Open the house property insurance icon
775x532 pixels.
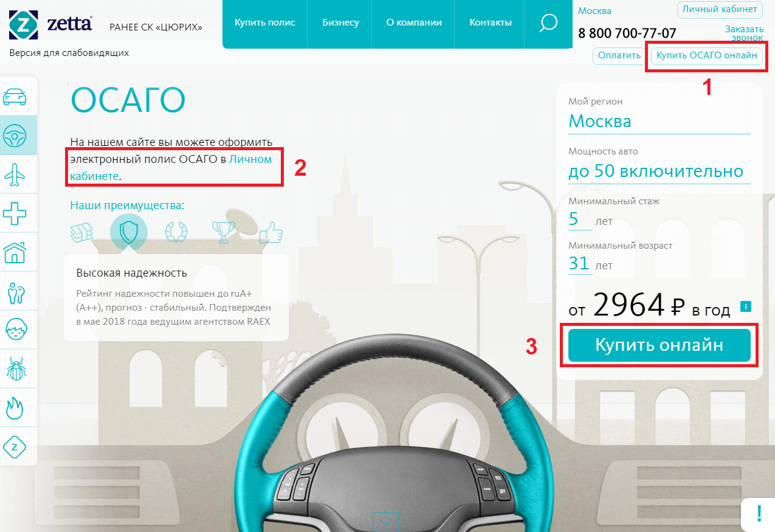point(15,252)
